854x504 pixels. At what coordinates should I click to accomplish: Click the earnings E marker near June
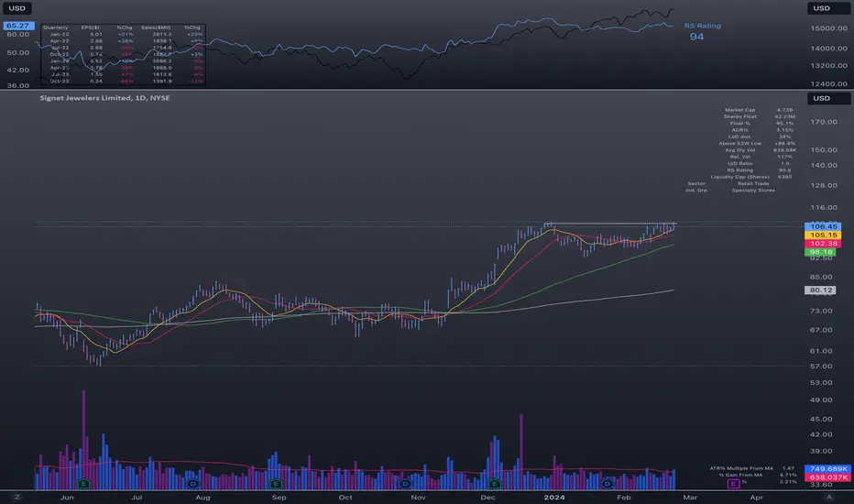83,483
